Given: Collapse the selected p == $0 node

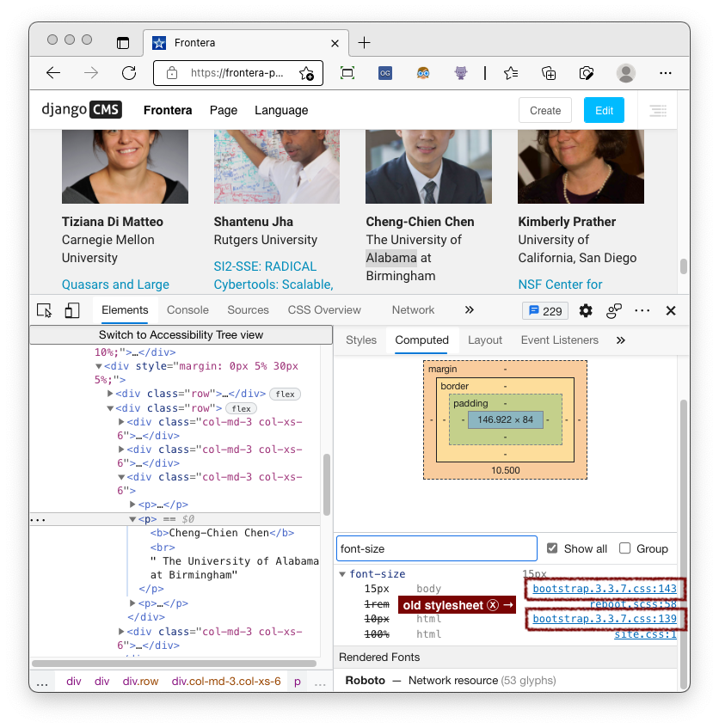Looking at the screenshot, I should click(132, 519).
